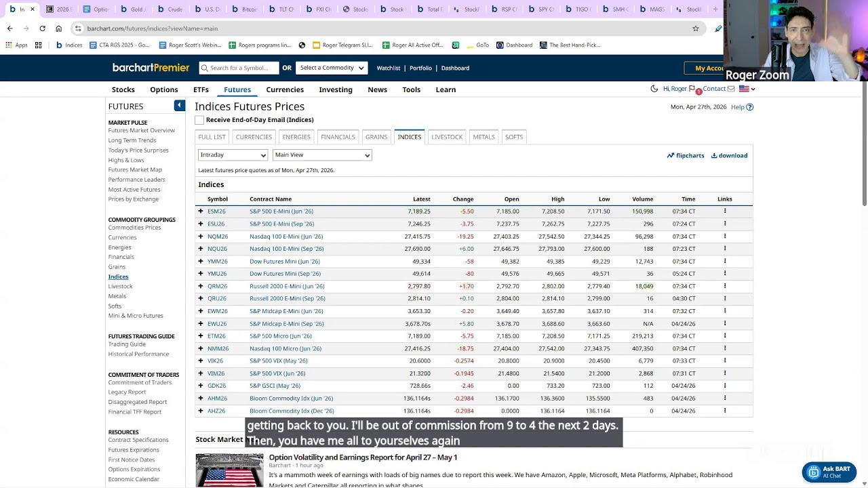868x488 pixels.
Task: Open the Watchlist link
Action: point(389,68)
